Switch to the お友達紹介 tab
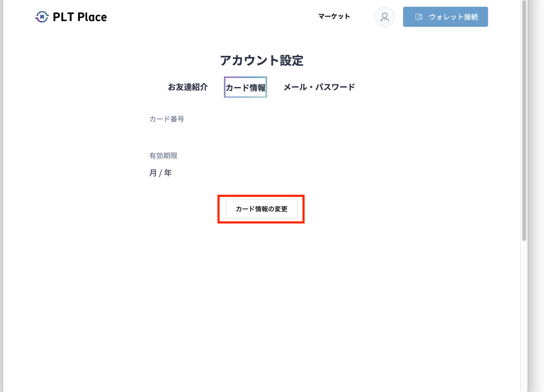Image resolution: width=544 pixels, height=392 pixels. [188, 87]
